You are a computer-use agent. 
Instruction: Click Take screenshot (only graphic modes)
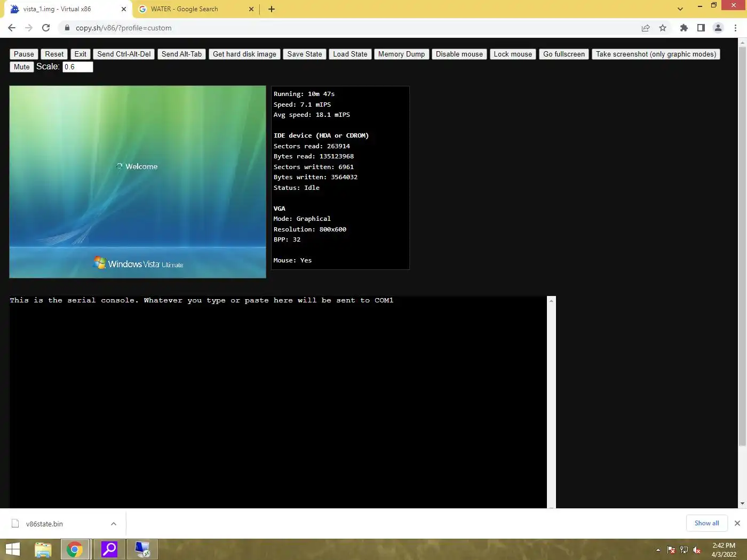(656, 54)
